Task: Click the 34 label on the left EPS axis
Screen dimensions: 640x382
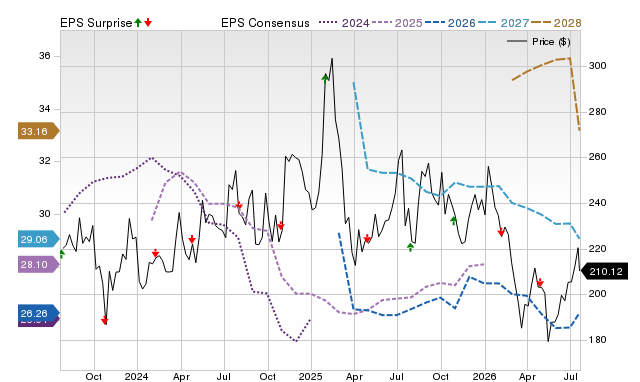Action: [x=44, y=109]
